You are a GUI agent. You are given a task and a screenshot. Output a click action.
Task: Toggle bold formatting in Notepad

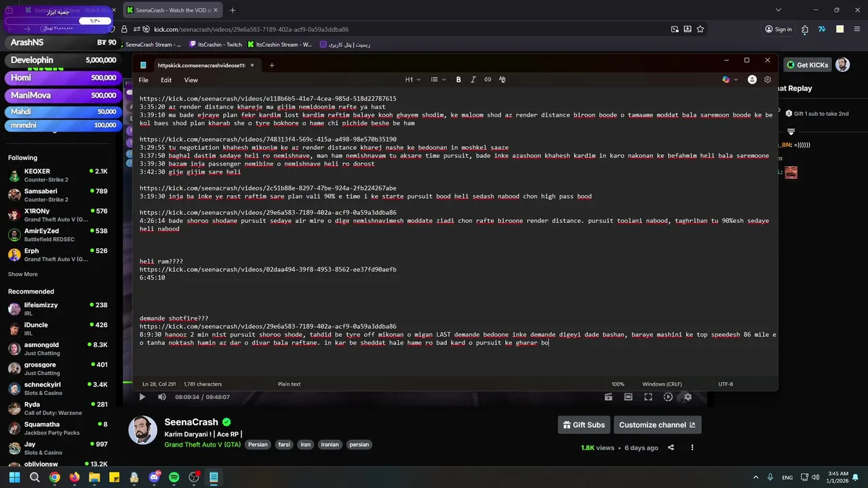pos(458,79)
